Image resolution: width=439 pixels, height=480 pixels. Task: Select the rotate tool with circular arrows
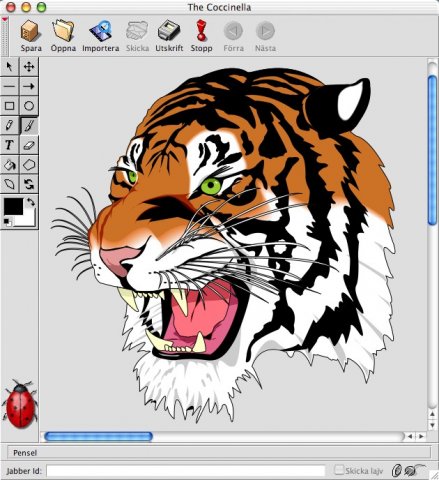pyautogui.click(x=29, y=184)
